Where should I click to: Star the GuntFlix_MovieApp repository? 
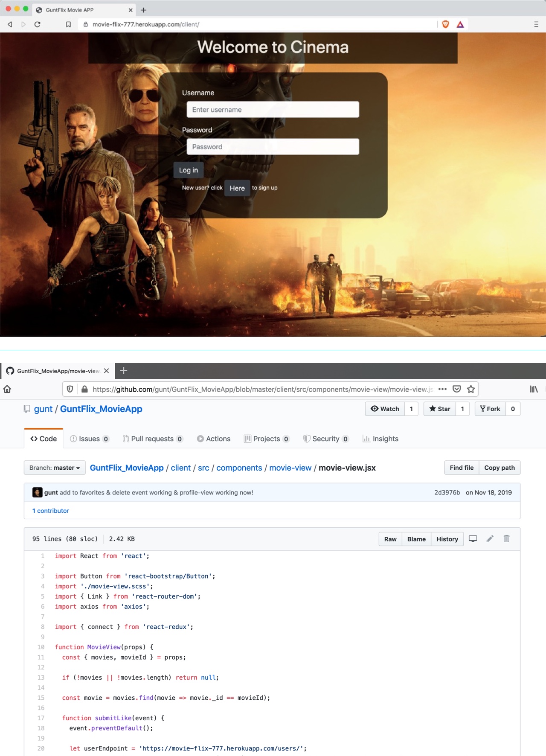click(440, 409)
